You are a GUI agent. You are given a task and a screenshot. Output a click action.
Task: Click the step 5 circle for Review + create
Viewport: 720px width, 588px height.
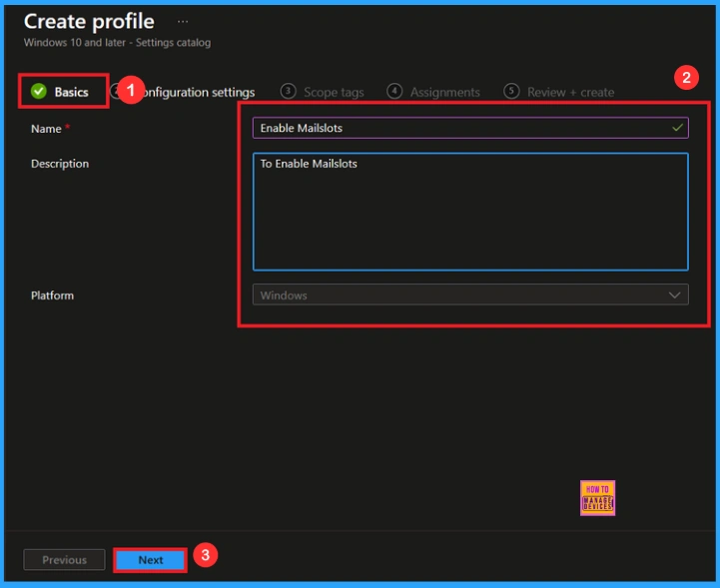tap(512, 92)
